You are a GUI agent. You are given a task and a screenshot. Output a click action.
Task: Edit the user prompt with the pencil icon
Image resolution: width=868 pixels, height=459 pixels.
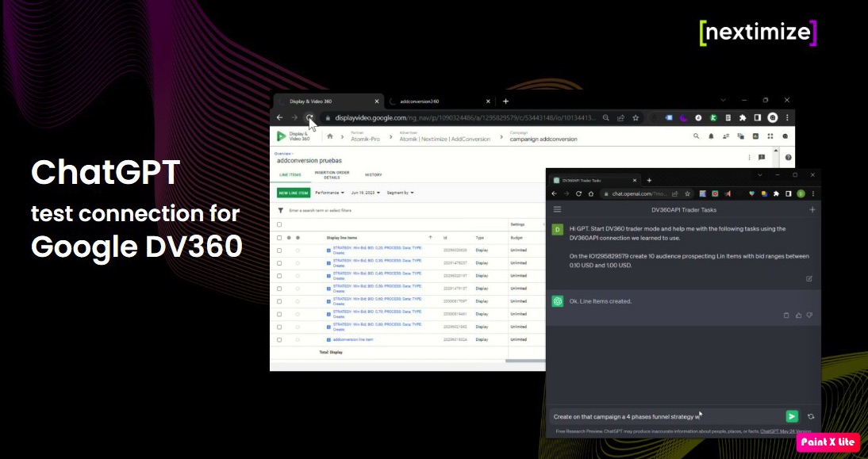[808, 278]
